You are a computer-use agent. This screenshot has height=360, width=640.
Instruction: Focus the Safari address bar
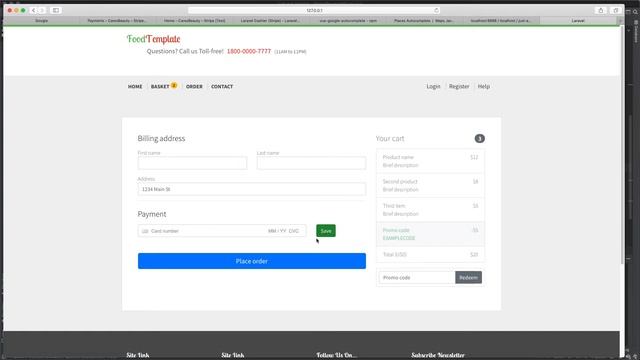tap(314, 10)
